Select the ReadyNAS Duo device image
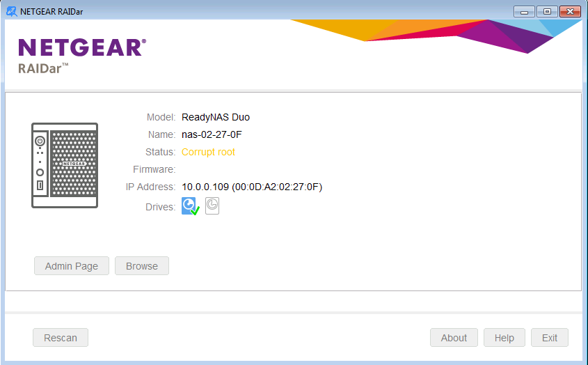This screenshot has width=588, height=365. [x=65, y=165]
